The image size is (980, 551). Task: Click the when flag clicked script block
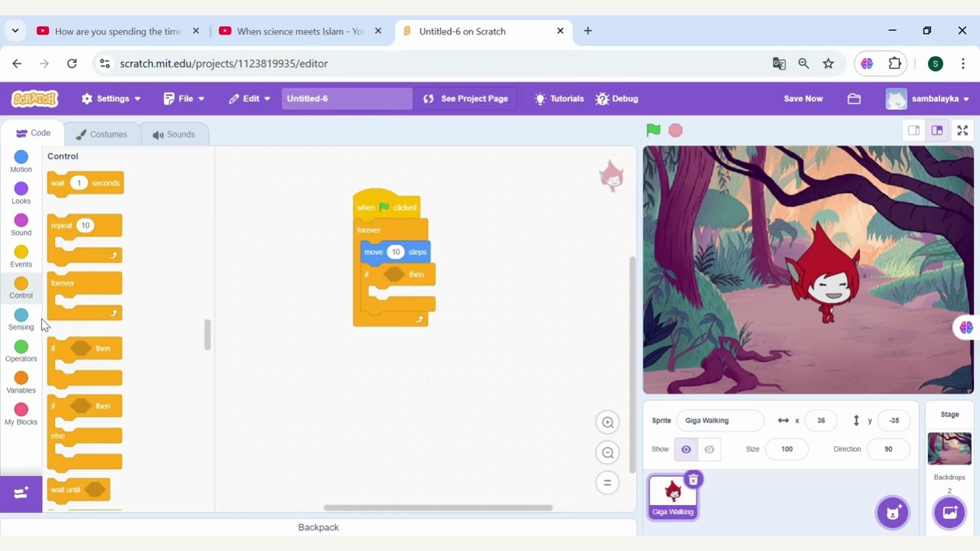click(387, 205)
